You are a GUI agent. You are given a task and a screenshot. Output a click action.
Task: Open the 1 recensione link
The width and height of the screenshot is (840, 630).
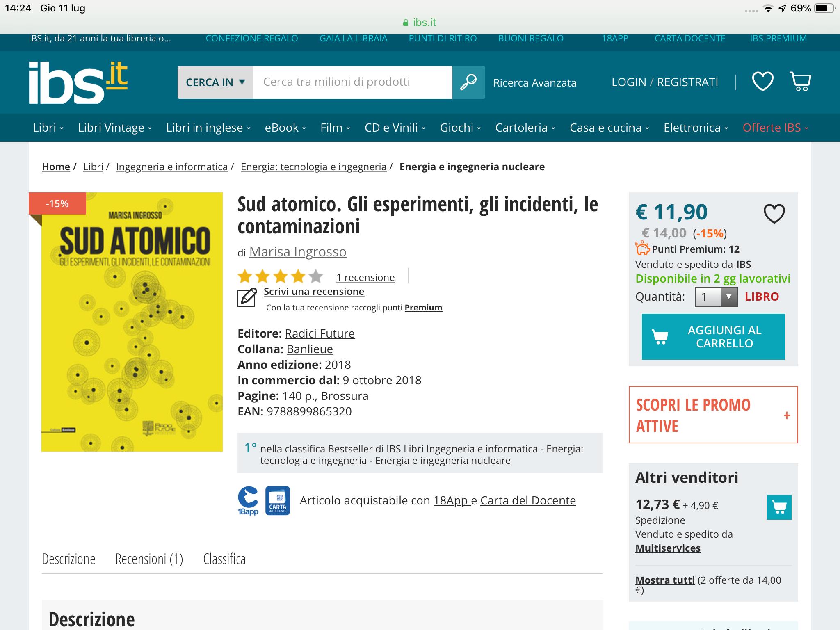pyautogui.click(x=365, y=277)
